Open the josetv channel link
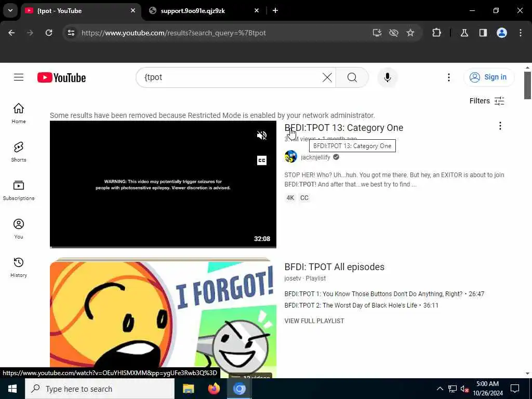This screenshot has width=532, height=399. point(292,278)
